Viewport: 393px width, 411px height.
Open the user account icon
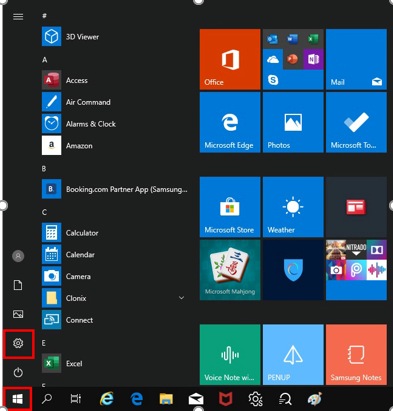click(18, 256)
